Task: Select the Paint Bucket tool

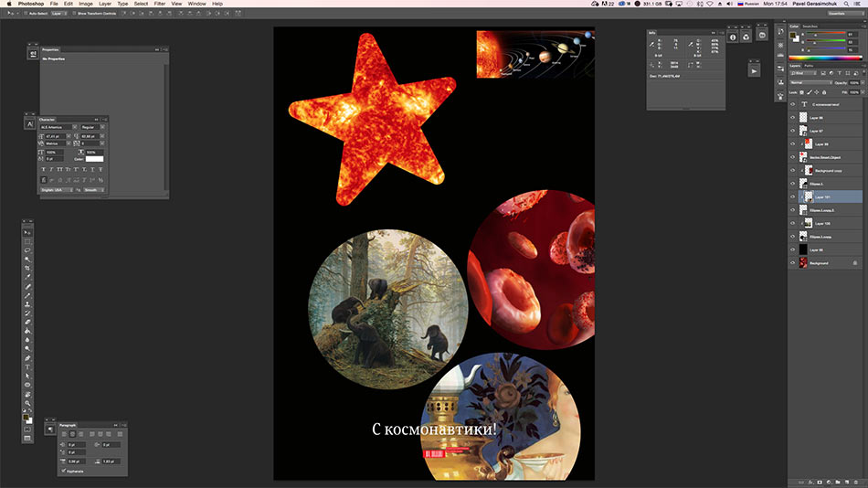Action: [27, 331]
